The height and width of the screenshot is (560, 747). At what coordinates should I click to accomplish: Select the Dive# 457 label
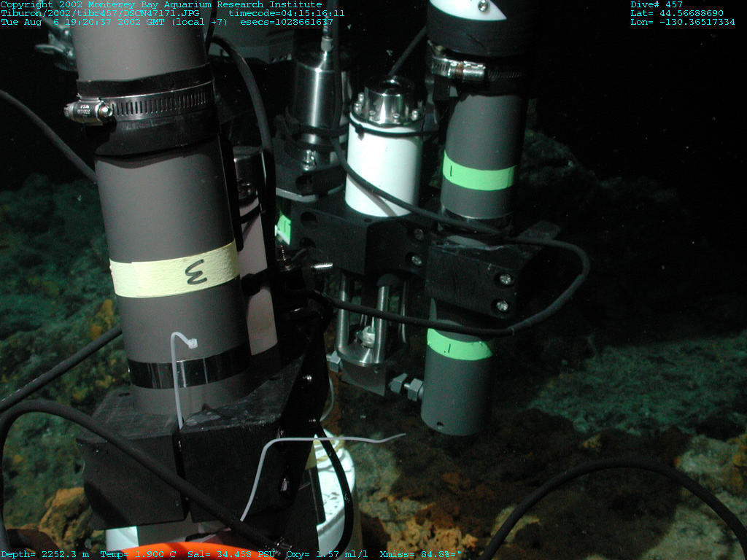coord(657,4)
